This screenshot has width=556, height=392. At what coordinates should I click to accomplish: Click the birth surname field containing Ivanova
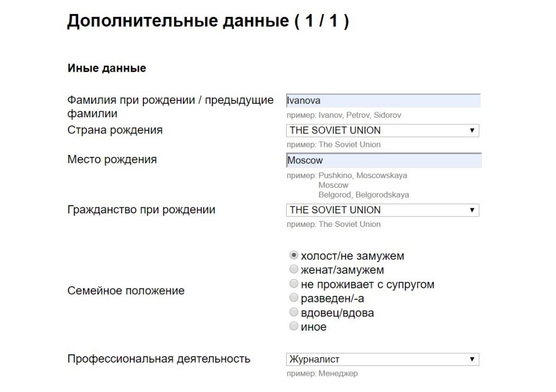[383, 100]
